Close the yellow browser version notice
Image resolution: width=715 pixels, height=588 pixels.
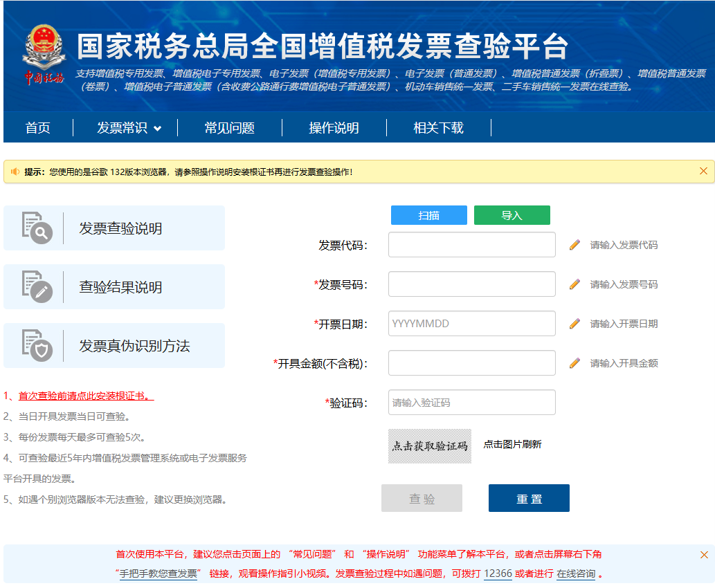point(703,171)
